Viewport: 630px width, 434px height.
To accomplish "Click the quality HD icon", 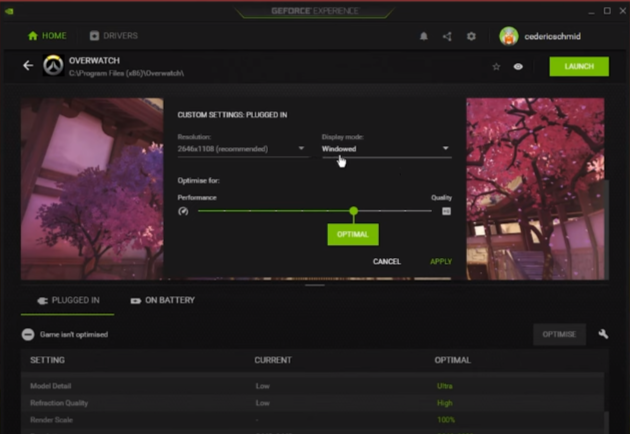I will [x=446, y=211].
